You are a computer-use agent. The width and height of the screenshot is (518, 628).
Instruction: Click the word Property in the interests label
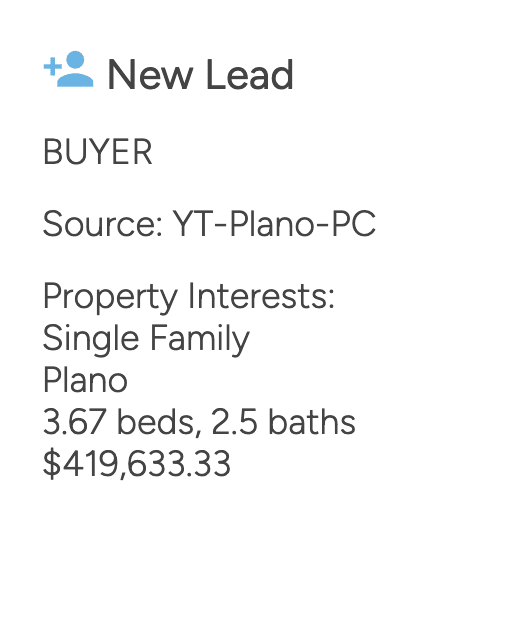(x=111, y=297)
